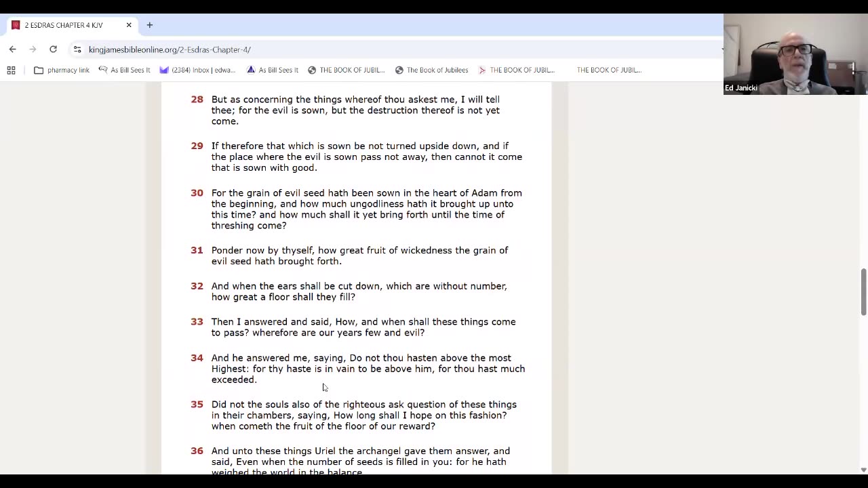Screen dimensions: 868x488
Task: Click verse text starting 'But as concerning the things'
Action: tap(355, 110)
